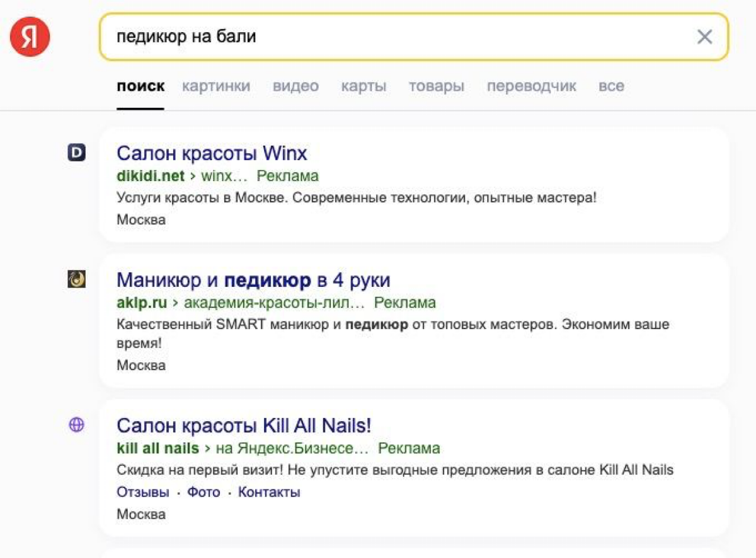Open Салон красоты Kill All Nails! title
This screenshot has width=756, height=558.
coord(244,426)
